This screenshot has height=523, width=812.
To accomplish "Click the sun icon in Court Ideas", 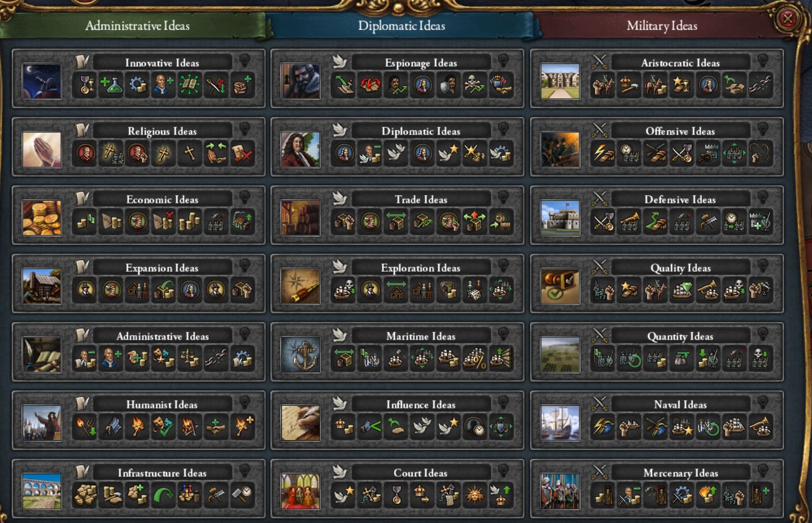I will click(x=474, y=495).
